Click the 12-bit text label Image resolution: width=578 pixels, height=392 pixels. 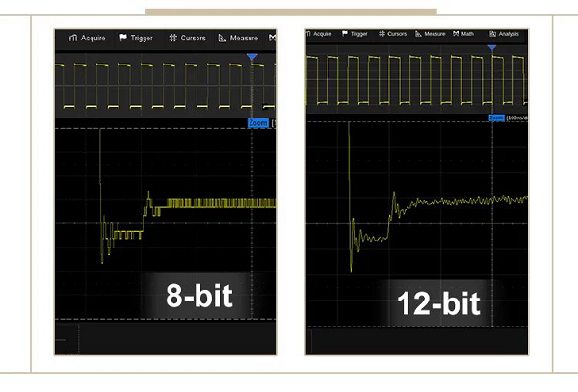439,304
